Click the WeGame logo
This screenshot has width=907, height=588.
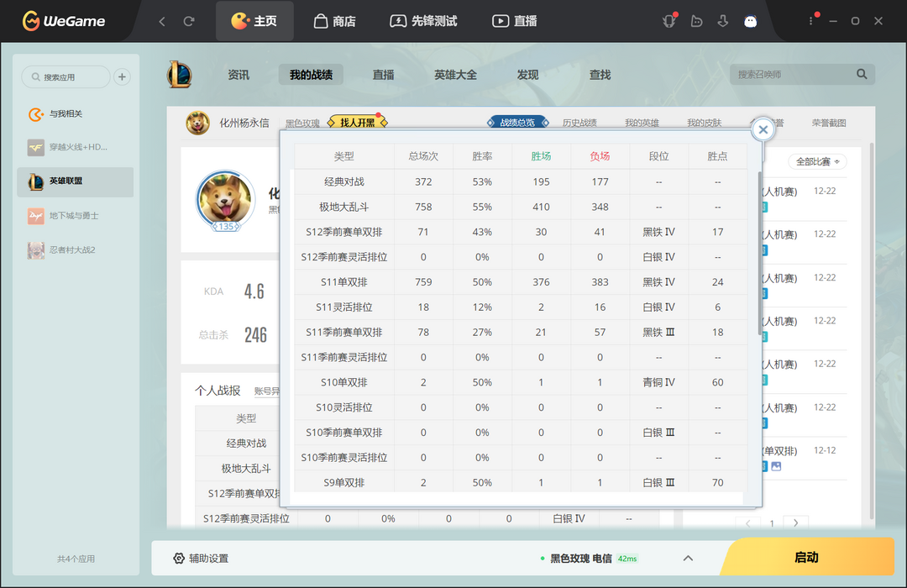(x=64, y=21)
